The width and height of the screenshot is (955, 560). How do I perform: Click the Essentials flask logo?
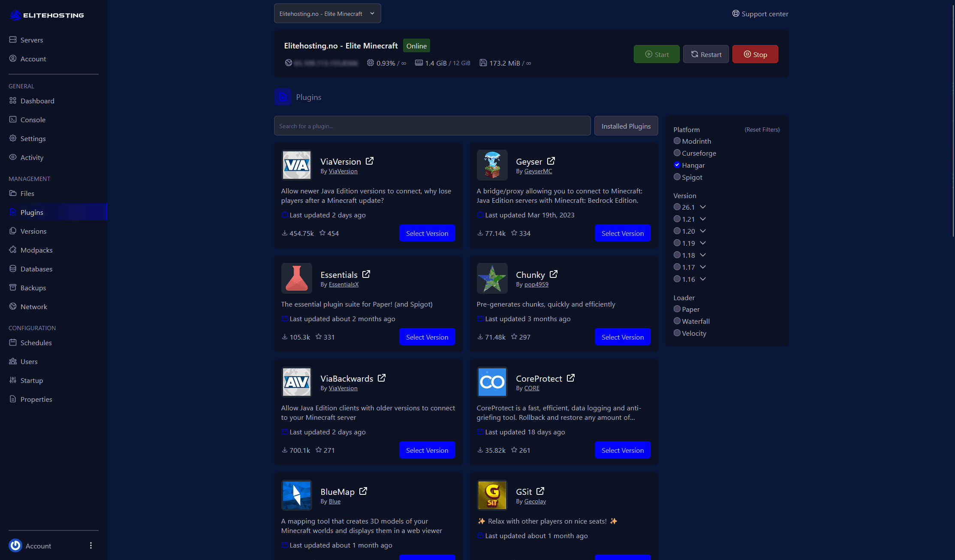click(x=297, y=278)
